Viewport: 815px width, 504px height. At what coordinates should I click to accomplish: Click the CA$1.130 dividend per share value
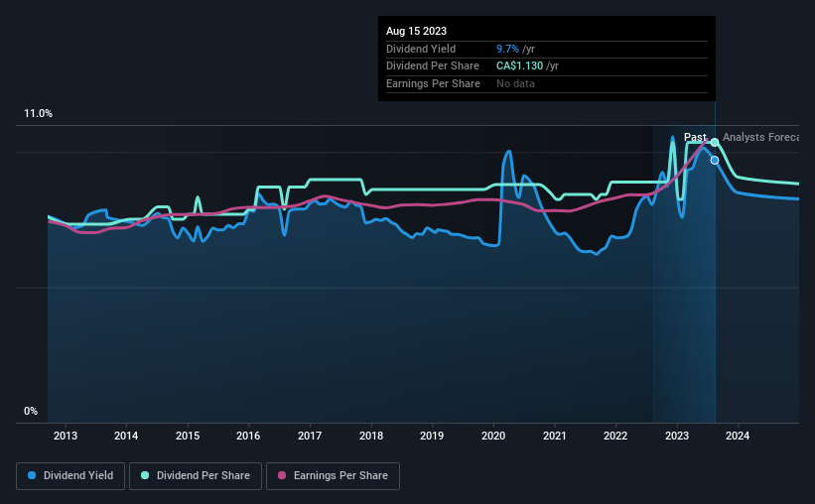(x=520, y=66)
